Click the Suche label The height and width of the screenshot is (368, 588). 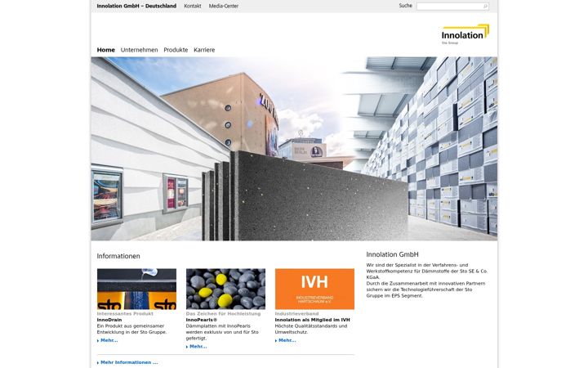[405, 6]
